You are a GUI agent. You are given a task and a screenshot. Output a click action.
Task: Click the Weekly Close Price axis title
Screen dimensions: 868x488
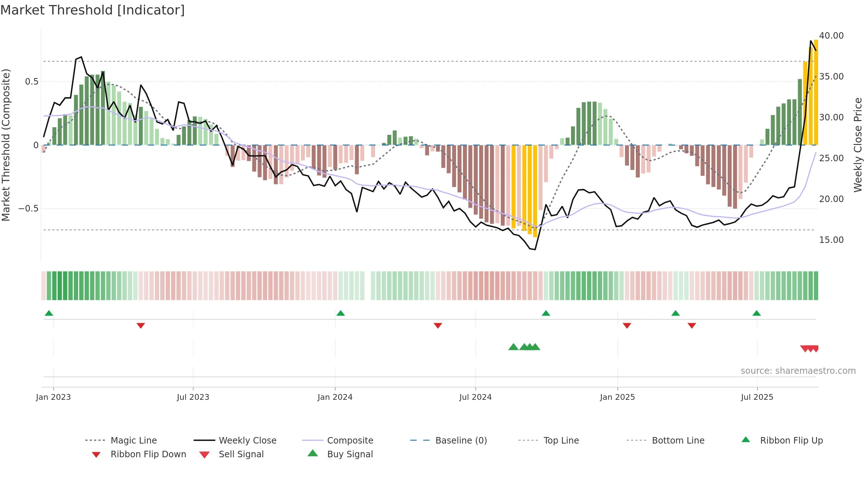coord(858,145)
